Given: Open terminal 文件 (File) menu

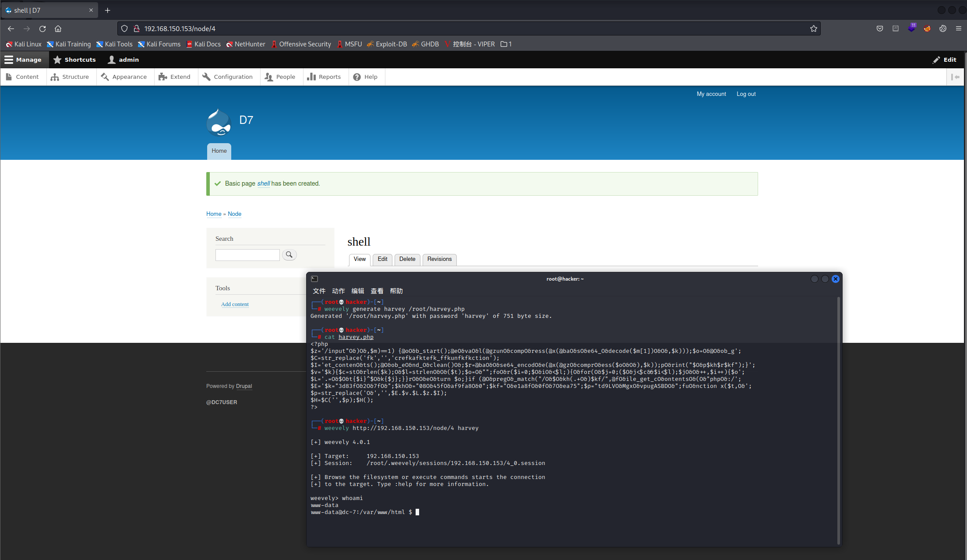Looking at the screenshot, I should coord(319,291).
